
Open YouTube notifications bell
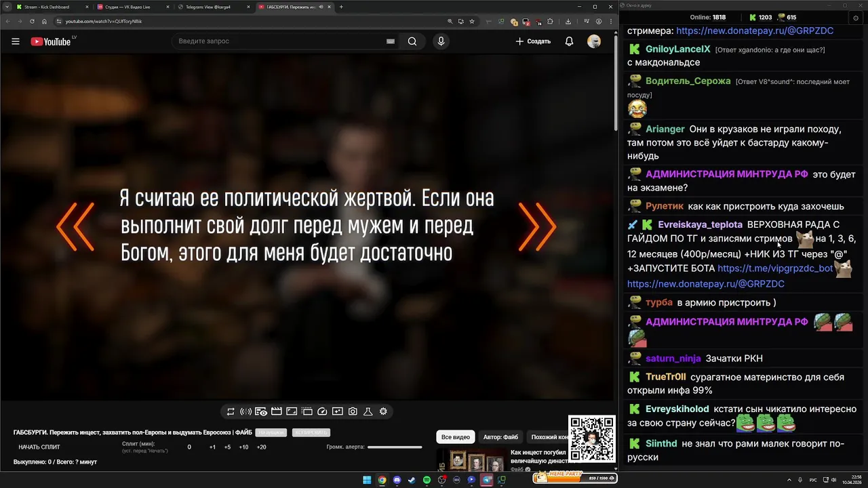(x=570, y=41)
